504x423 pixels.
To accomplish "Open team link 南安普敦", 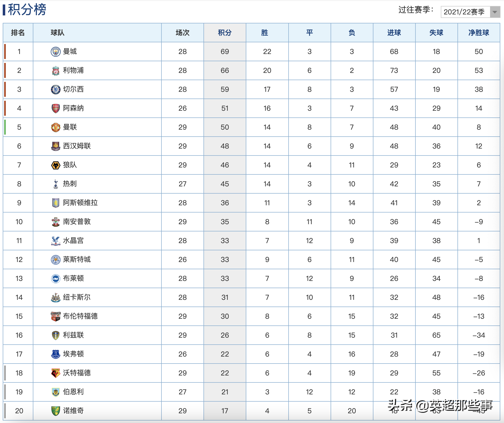I will pyautogui.click(x=77, y=222).
